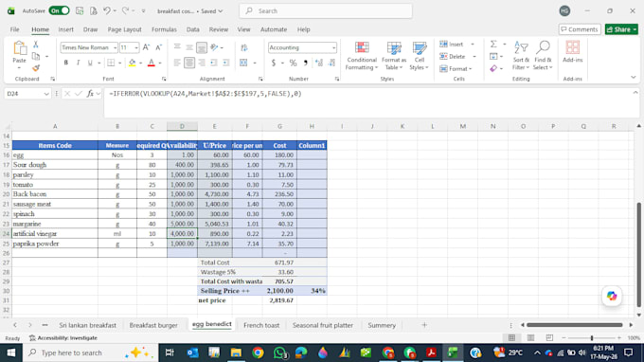Open the Format cells dropdown
The image size is (644, 362).
456,68
